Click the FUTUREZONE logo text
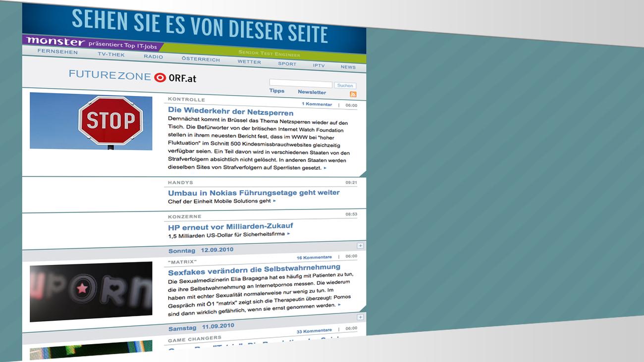 pos(109,75)
